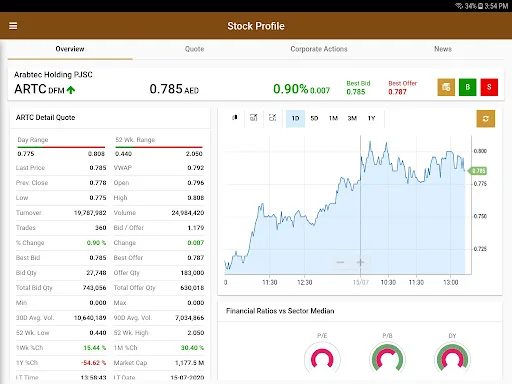This screenshot has width=512, height=384.
Task: Click the ARTC Detail Quote heading
Action: click(46, 117)
